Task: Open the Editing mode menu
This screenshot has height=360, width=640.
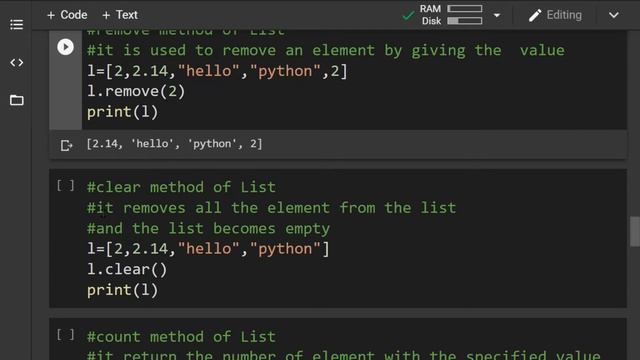Action: [556, 15]
